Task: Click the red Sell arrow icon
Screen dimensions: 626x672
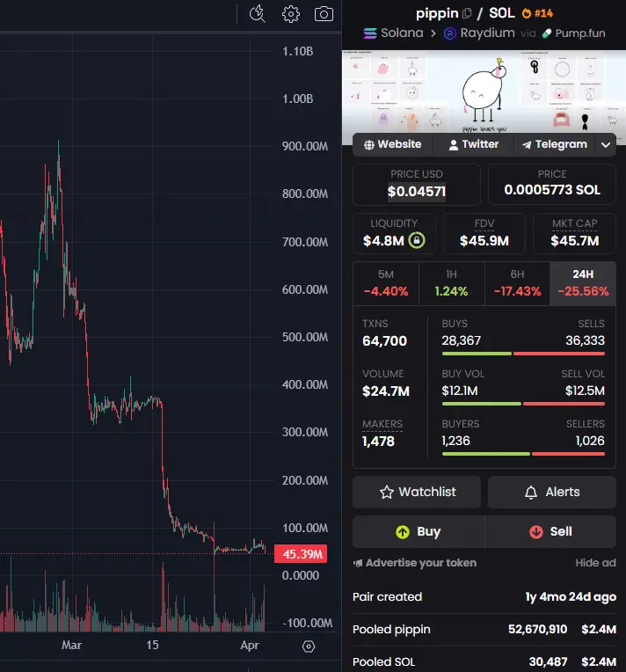Action: tap(536, 532)
